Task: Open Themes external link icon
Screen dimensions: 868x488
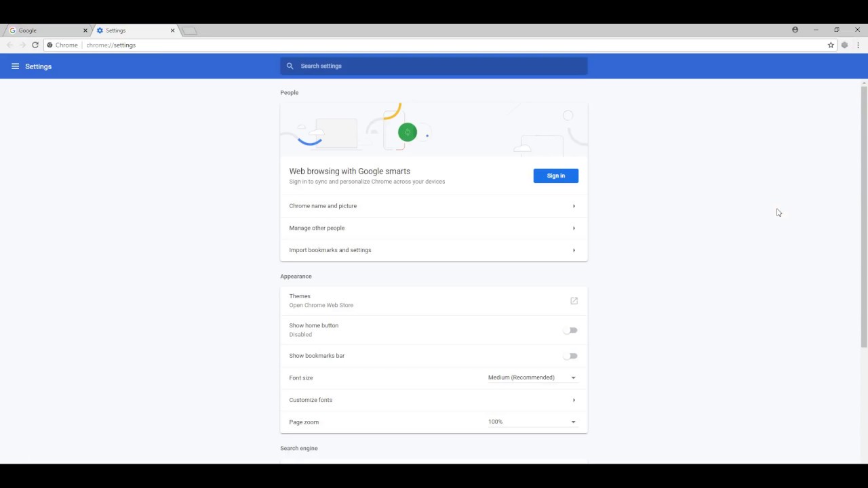Action: coord(574,300)
